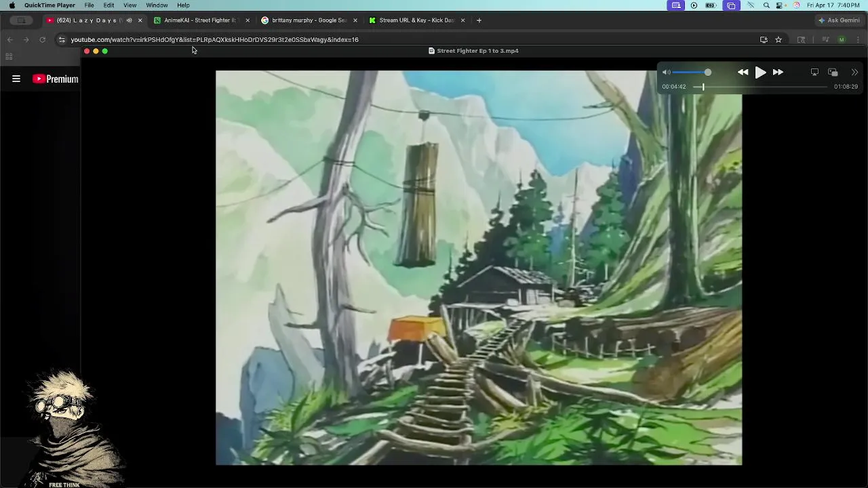Open YouTube hamburger guide menu
Screen dimensions: 868x488
pos(16,79)
